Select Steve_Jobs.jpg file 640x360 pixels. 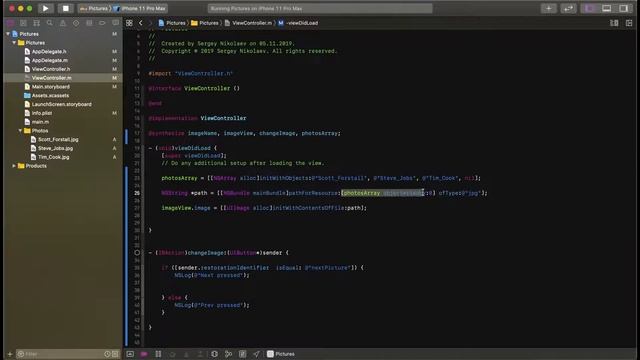click(x=55, y=148)
